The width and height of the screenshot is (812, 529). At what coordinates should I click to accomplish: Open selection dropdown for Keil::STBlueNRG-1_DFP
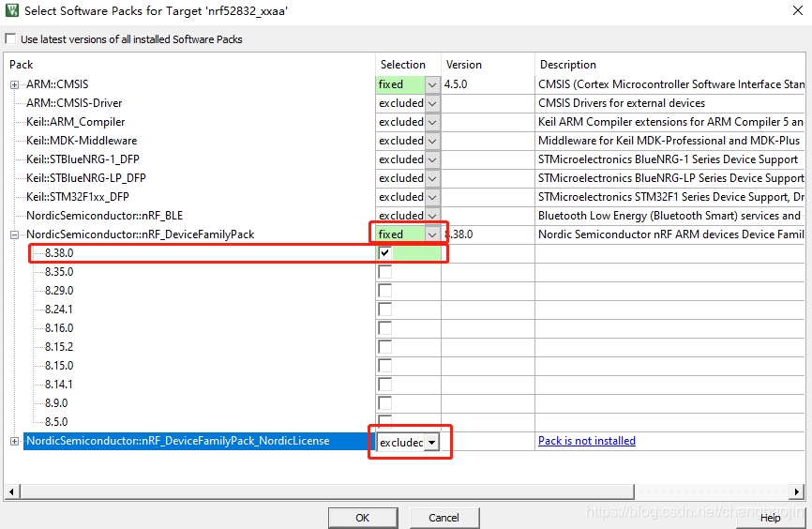coord(432,159)
